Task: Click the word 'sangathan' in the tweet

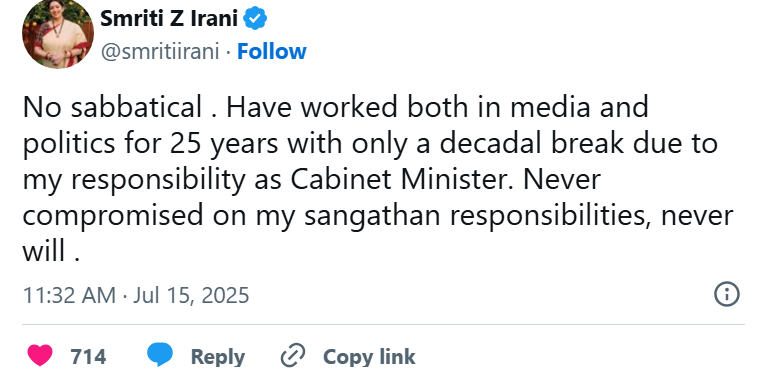Action: pyautogui.click(x=372, y=216)
